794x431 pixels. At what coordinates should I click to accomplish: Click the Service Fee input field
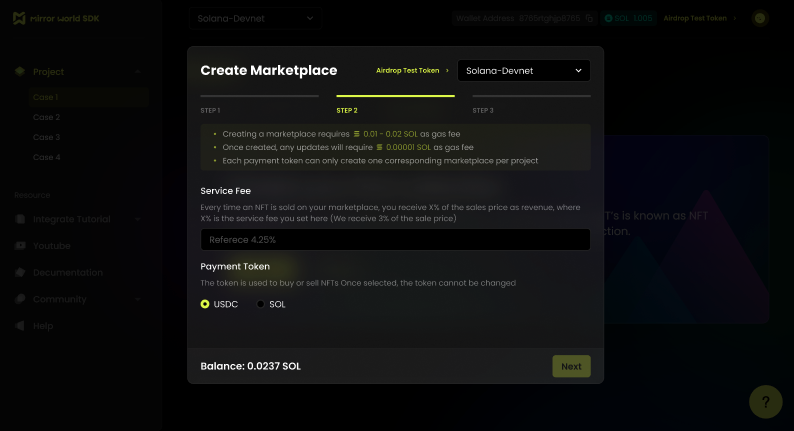[x=395, y=240]
